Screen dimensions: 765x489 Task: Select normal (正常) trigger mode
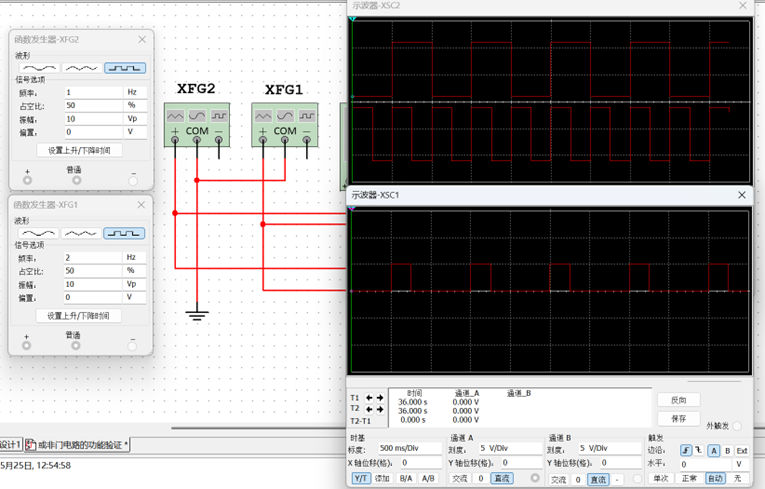[x=689, y=478]
